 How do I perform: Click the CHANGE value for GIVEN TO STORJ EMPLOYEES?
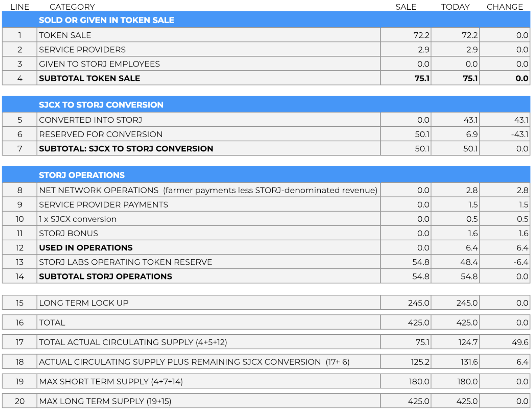[522, 64]
